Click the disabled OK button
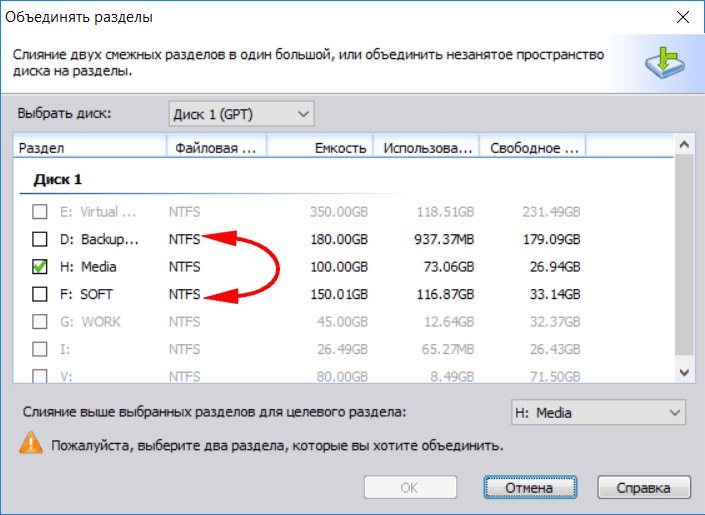The image size is (705, 515). point(410,488)
